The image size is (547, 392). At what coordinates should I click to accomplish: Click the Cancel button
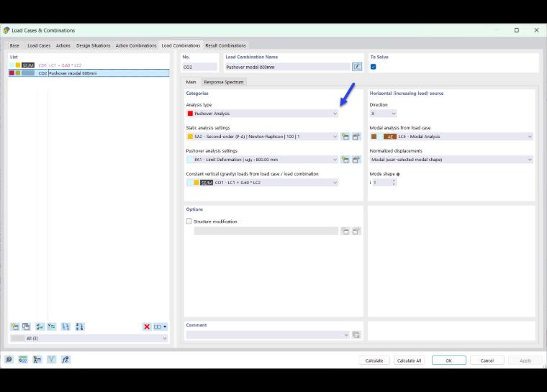[x=487, y=360]
